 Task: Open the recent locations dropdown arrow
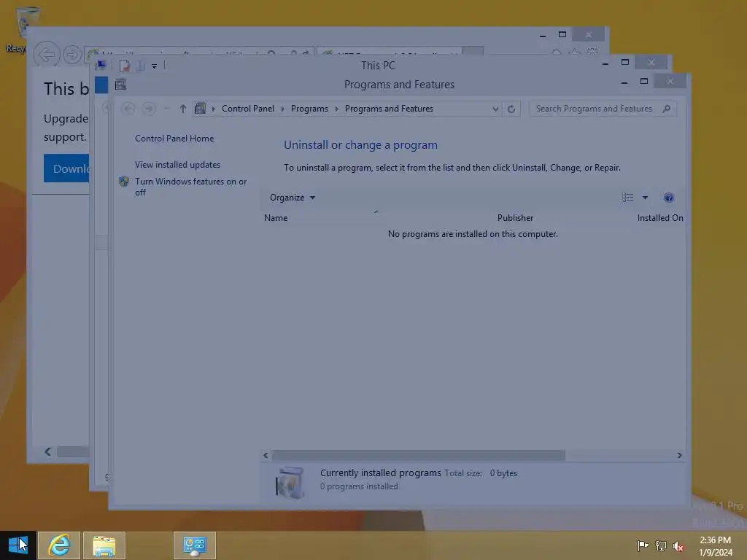[x=166, y=109]
